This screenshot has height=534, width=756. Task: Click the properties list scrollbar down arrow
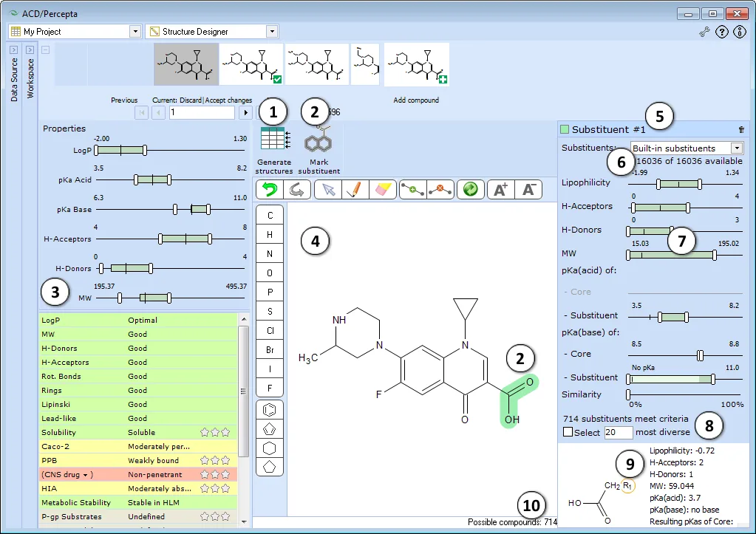click(x=243, y=521)
